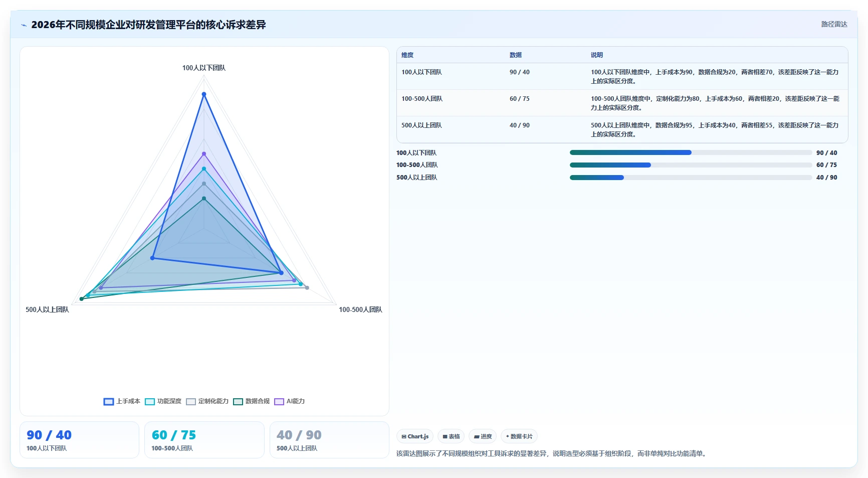Click the chart title 2026年不同规模企业 heading
This screenshot has width=868, height=478.
[x=148, y=25]
